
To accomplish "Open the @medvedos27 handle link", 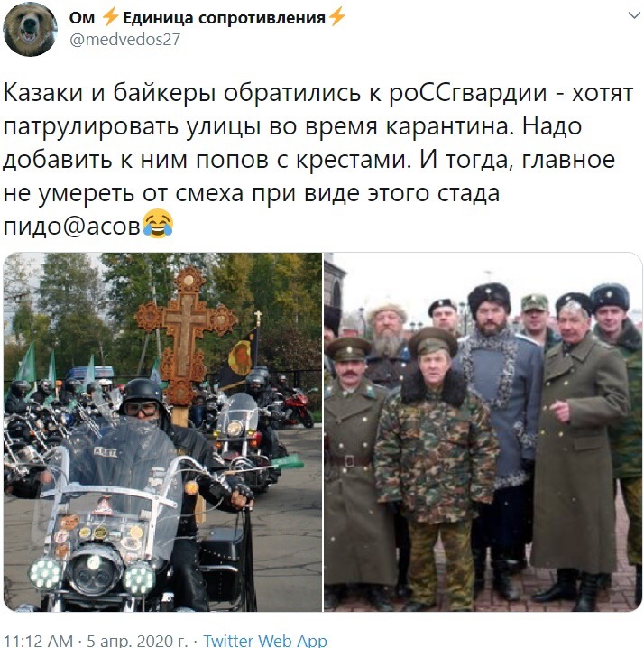I will 124,40.
